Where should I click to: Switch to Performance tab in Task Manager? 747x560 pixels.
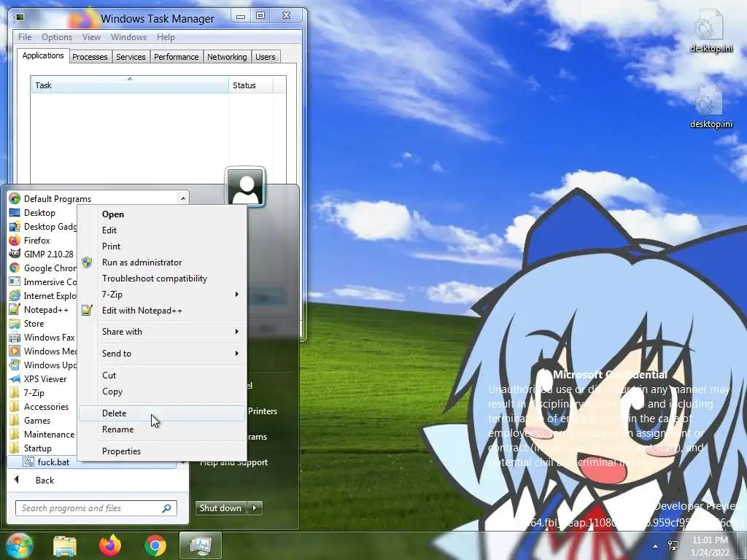coord(177,57)
